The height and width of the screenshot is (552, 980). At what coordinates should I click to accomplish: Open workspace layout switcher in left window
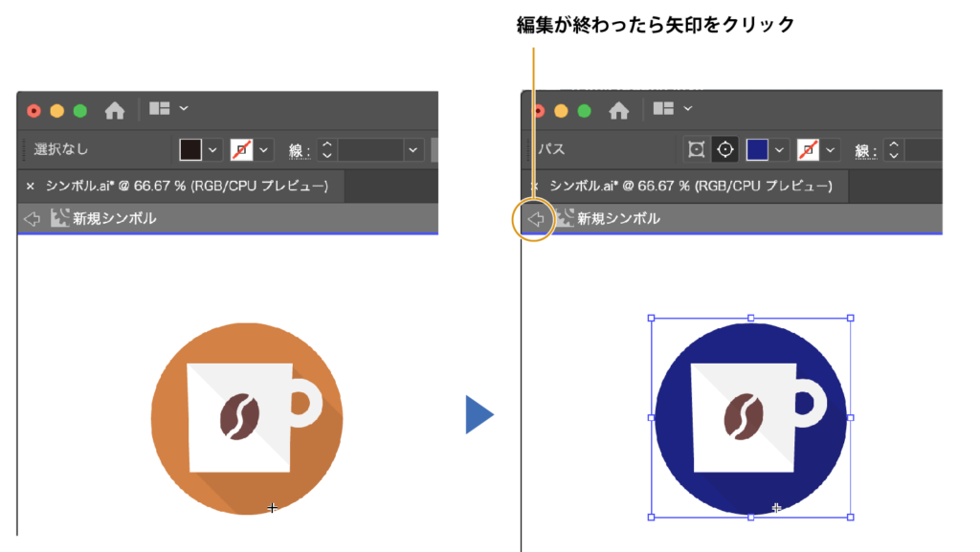pos(160,109)
